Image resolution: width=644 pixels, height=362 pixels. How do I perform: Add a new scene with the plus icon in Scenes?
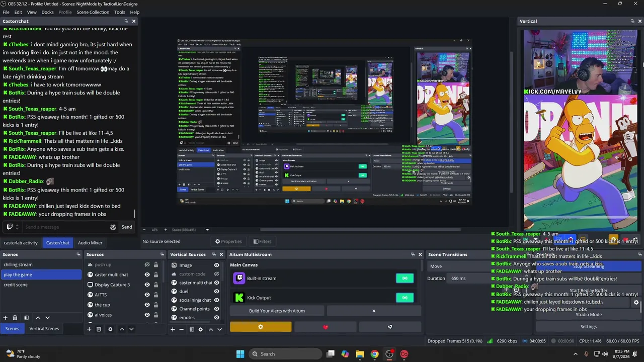point(5,318)
